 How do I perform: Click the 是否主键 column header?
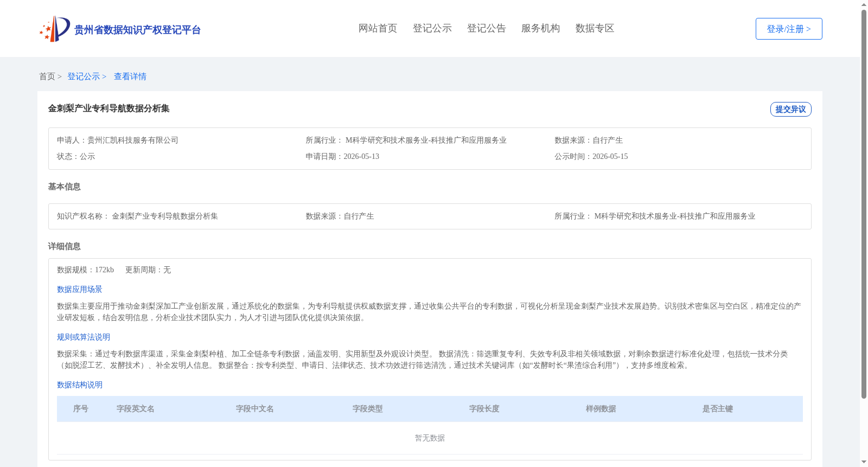718,409
